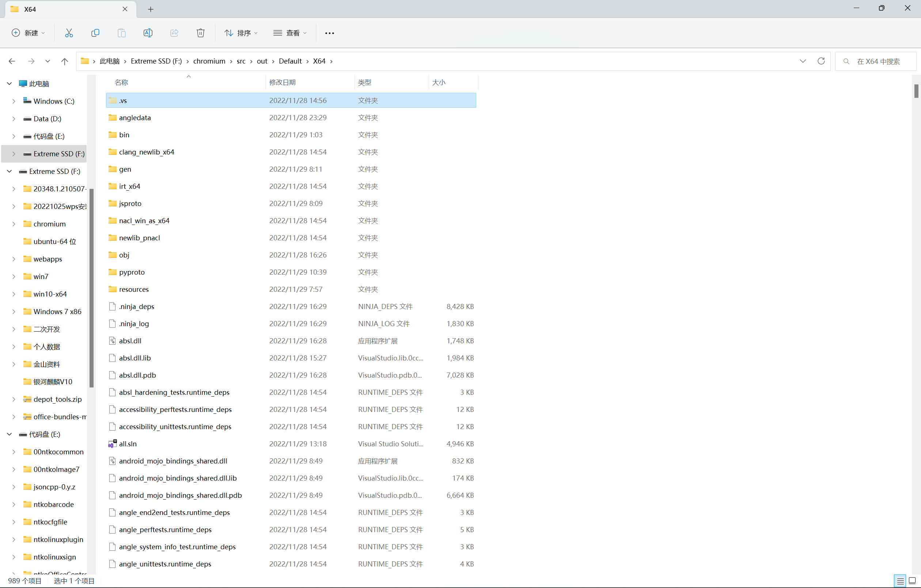Select angle_unittests.runtime_deps file
Screen dimensions: 921x588
tap(291, 564)
